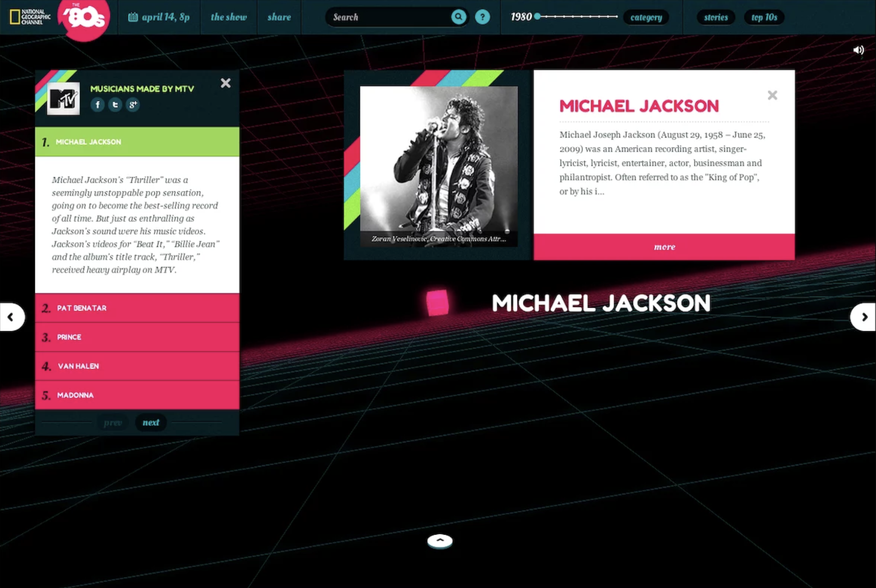The image size is (876, 588).
Task: Click the MTV logo thumbnail
Action: click(63, 99)
